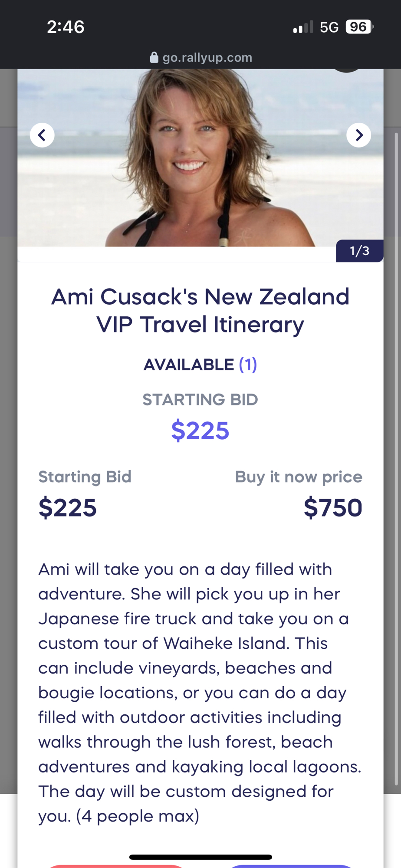
Task: Click the Waiheke Island description paragraph
Action: (x=200, y=693)
